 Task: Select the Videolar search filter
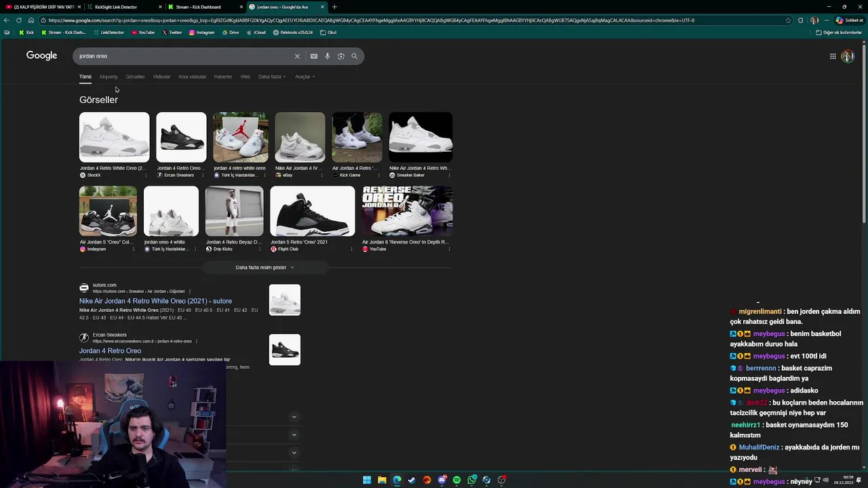click(161, 77)
